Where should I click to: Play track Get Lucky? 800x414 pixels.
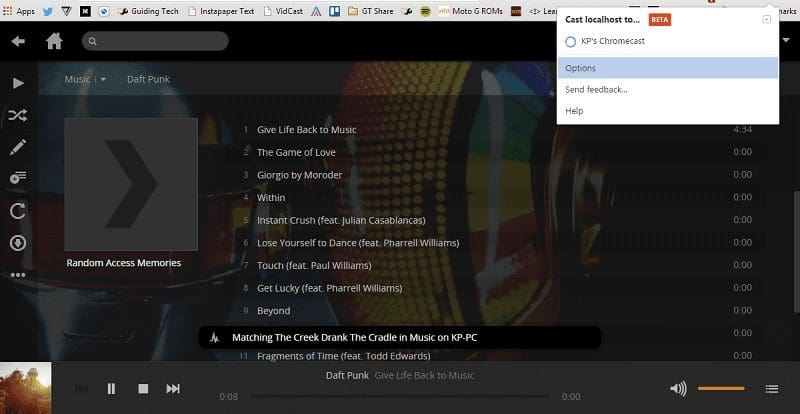329,288
